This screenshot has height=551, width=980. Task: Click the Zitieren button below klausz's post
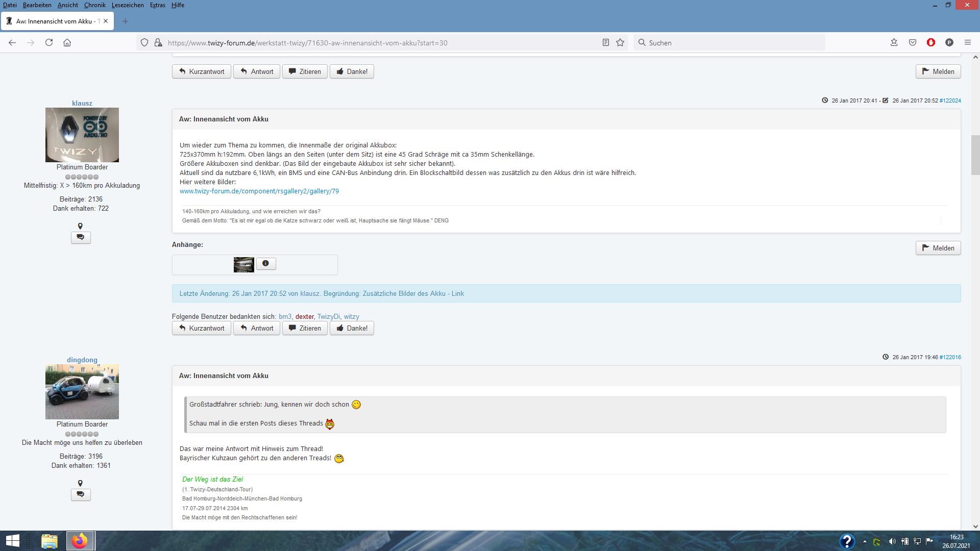tap(305, 328)
